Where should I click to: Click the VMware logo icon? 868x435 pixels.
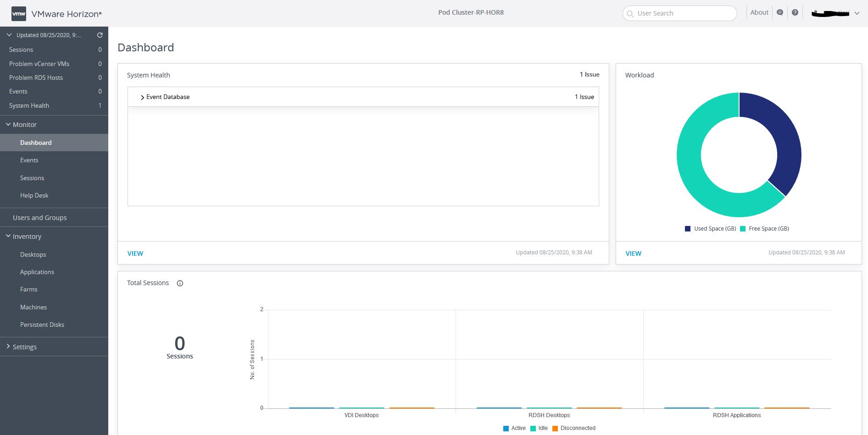[19, 14]
